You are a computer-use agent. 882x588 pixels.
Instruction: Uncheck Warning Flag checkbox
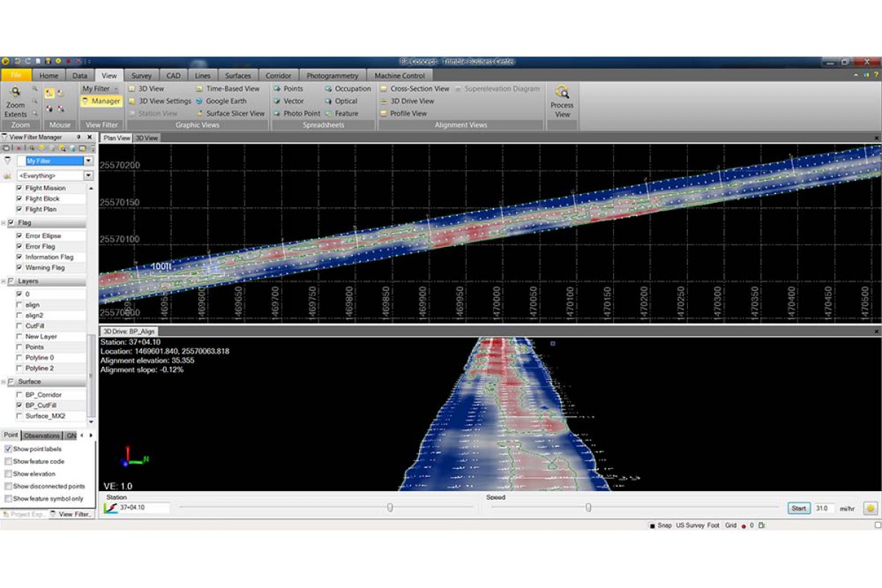click(18, 268)
